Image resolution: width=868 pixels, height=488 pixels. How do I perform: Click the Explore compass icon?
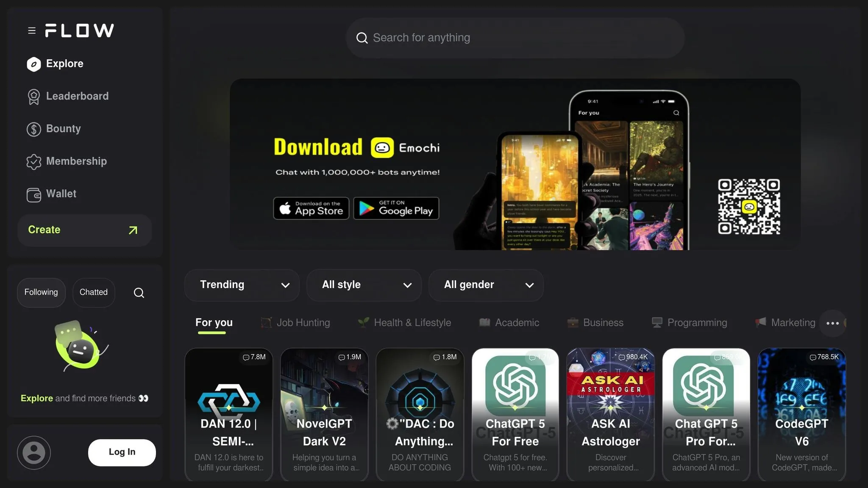click(33, 64)
